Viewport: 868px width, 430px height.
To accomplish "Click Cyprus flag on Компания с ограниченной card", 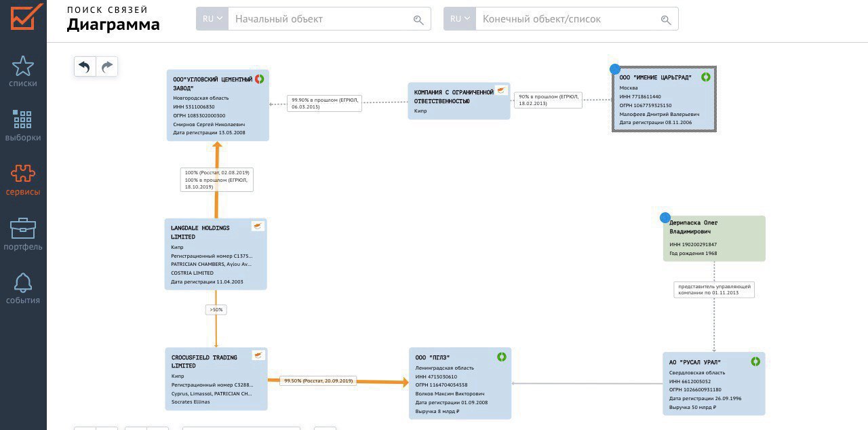I will (501, 90).
